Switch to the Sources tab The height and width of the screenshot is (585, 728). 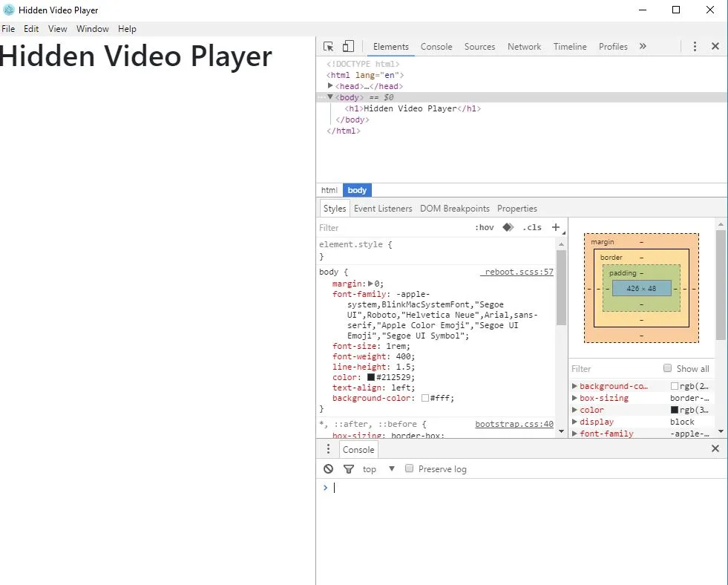tap(479, 47)
